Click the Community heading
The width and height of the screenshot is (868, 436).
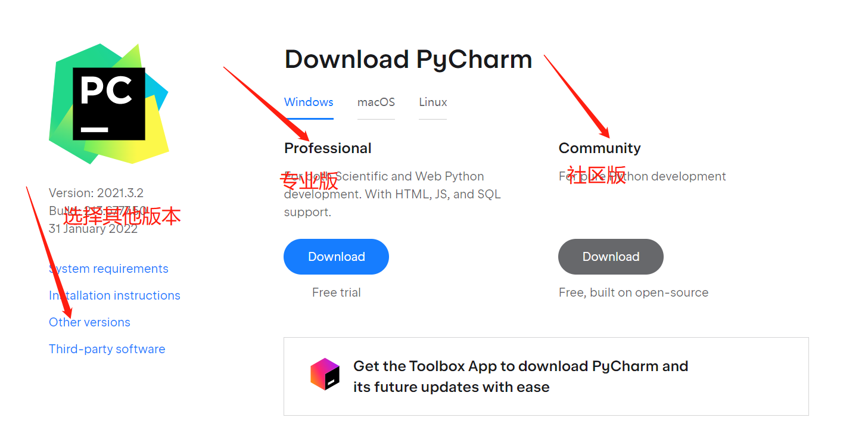[x=600, y=148]
